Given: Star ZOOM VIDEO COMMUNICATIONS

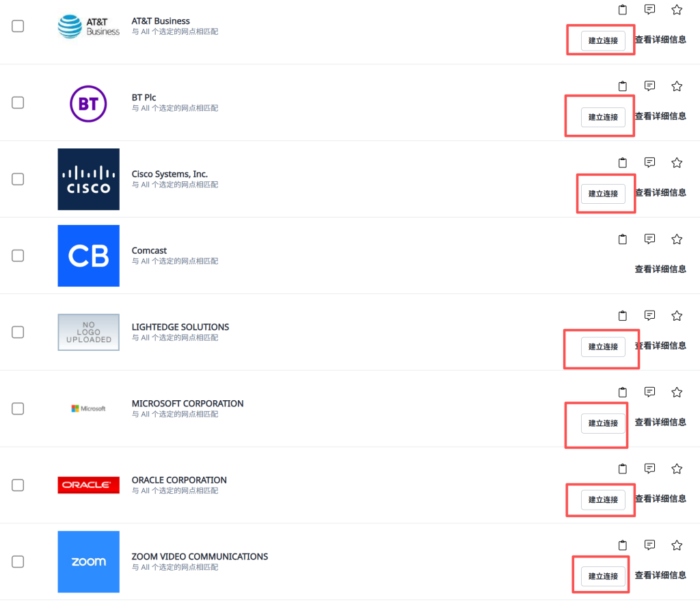Looking at the screenshot, I should 677,545.
